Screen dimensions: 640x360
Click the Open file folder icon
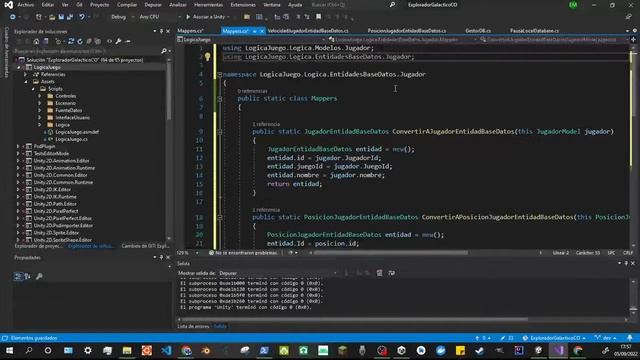coord(52,17)
